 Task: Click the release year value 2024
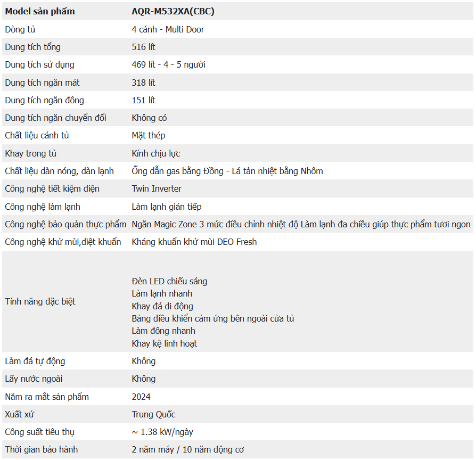(141, 397)
